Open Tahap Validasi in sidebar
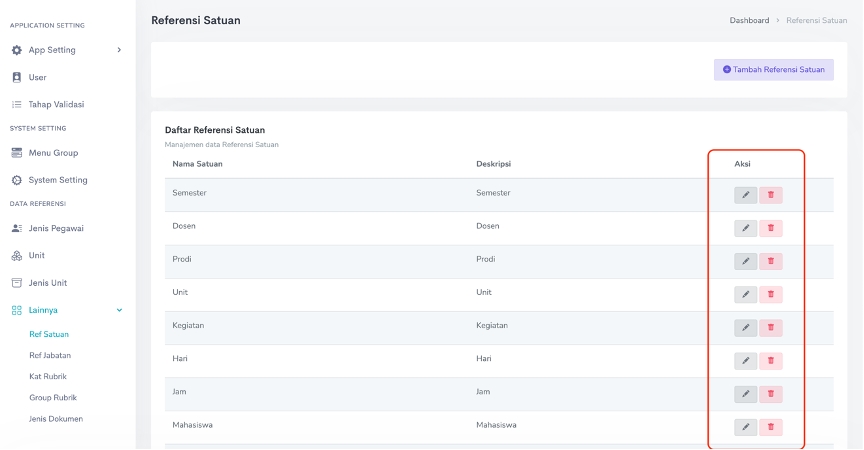The width and height of the screenshot is (864, 450). pyautogui.click(x=56, y=104)
